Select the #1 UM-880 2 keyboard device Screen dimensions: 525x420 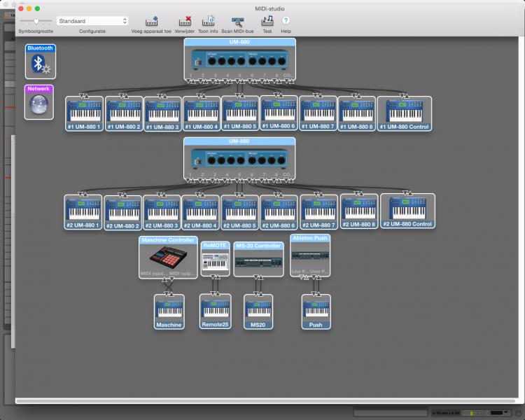124,114
